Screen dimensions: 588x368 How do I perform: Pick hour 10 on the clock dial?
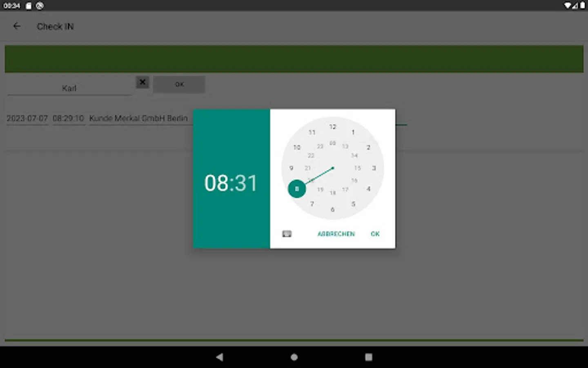click(297, 147)
